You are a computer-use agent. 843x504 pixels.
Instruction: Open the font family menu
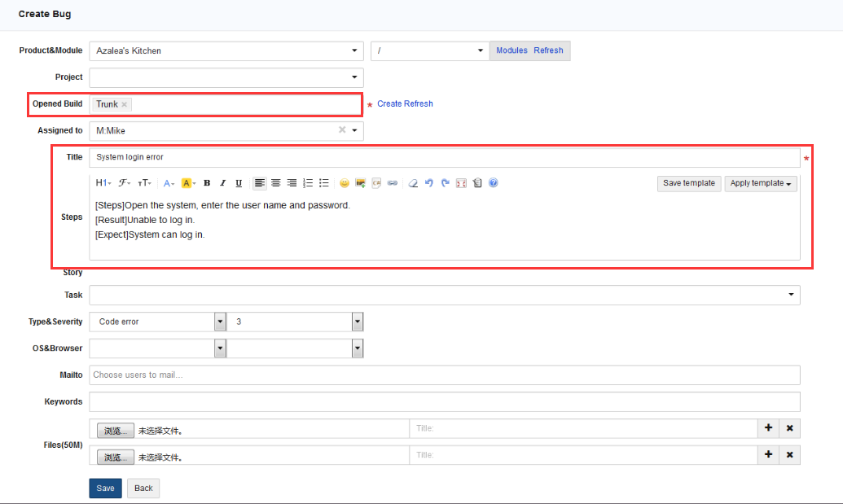coord(124,183)
